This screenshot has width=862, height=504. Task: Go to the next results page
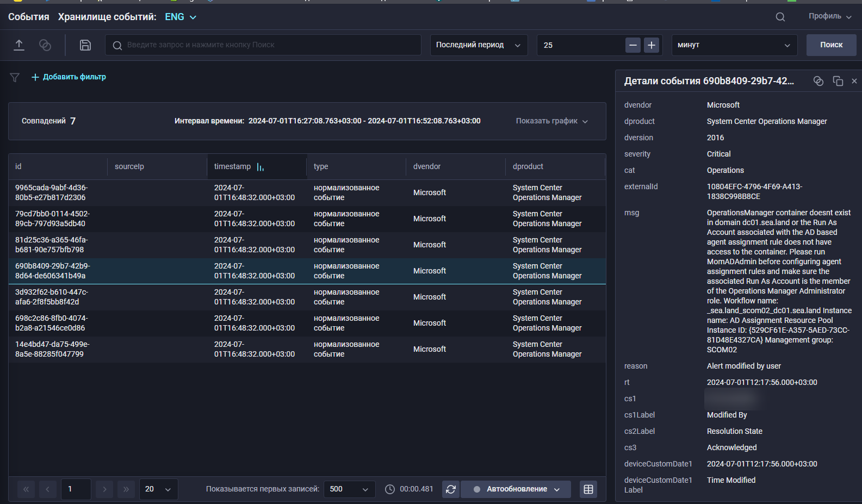click(x=104, y=489)
